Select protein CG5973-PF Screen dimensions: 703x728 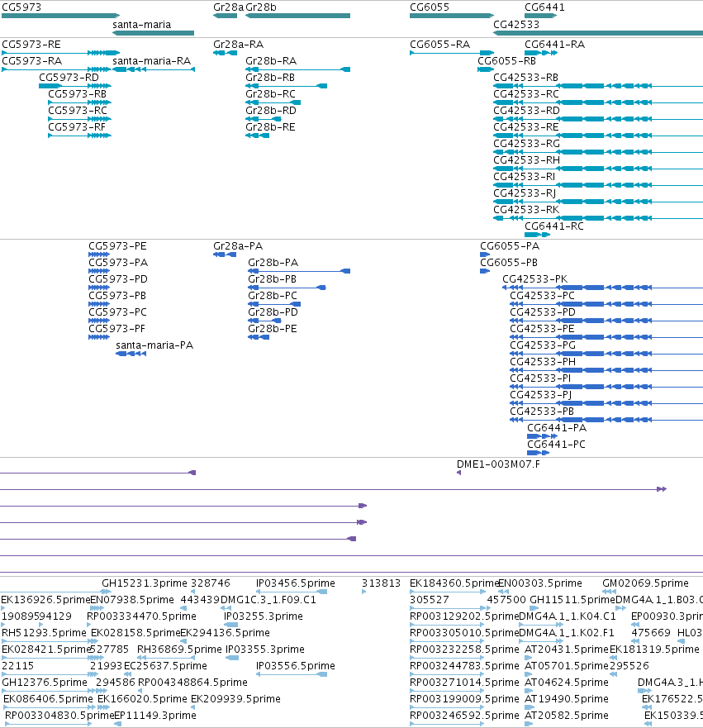click(99, 337)
